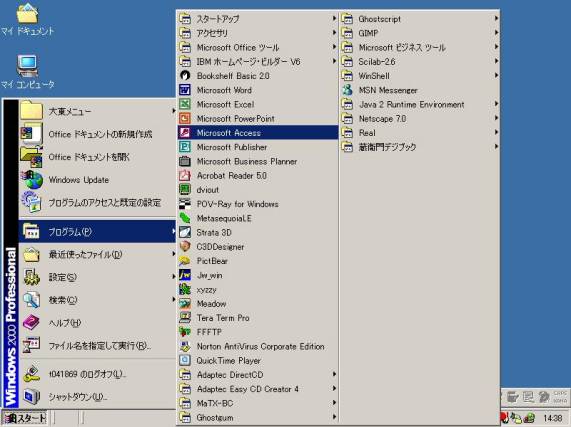Image resolution: width=571 pixels, height=427 pixels.
Task: Click the Microsoft Excel icon
Action: tap(185, 104)
